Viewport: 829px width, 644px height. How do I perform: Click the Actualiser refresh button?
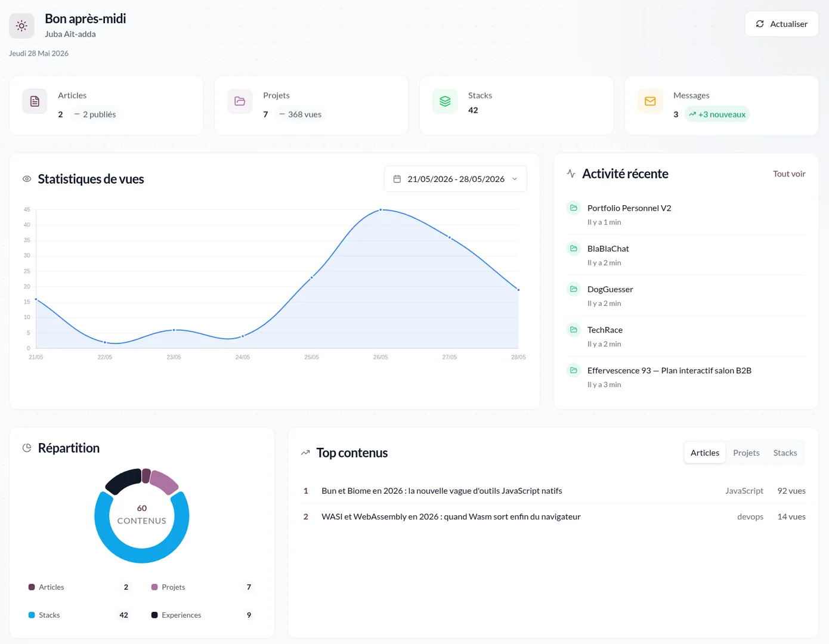781,24
